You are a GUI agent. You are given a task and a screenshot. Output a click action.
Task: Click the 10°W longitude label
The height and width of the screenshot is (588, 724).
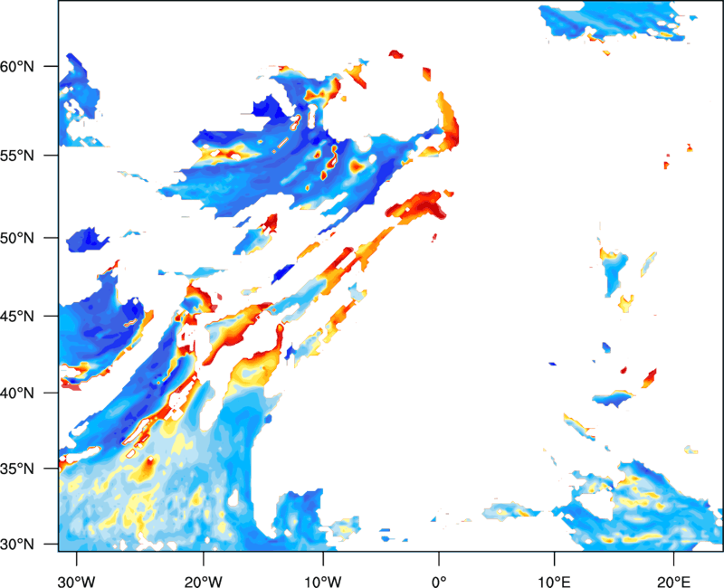pos(323,582)
